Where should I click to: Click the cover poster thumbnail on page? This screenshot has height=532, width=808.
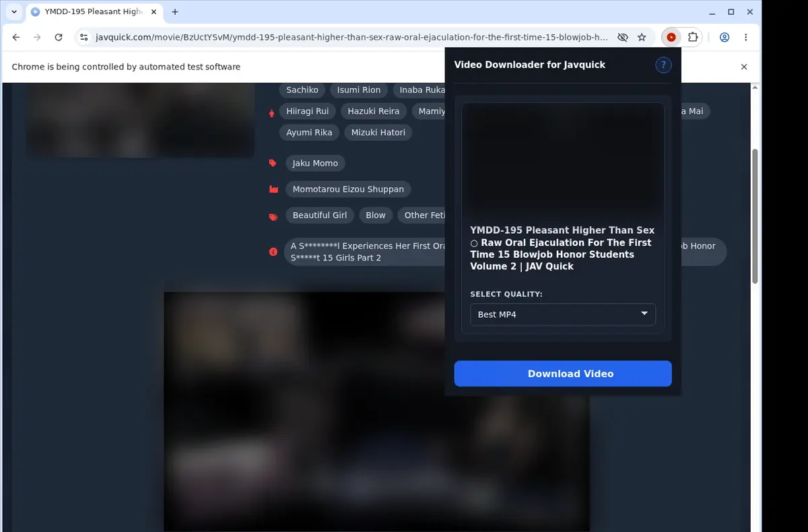coord(140,120)
